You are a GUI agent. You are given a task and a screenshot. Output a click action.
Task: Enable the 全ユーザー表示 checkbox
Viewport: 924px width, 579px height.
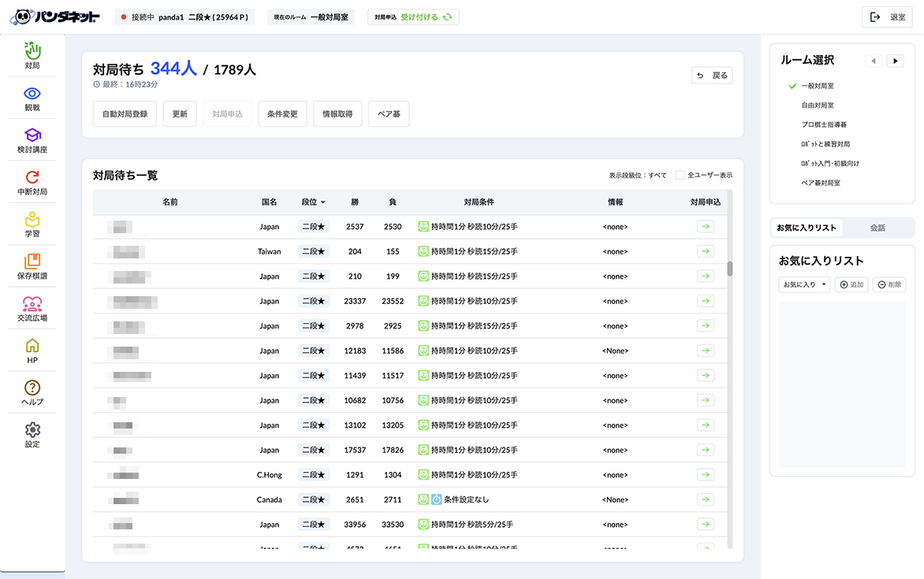coord(680,176)
